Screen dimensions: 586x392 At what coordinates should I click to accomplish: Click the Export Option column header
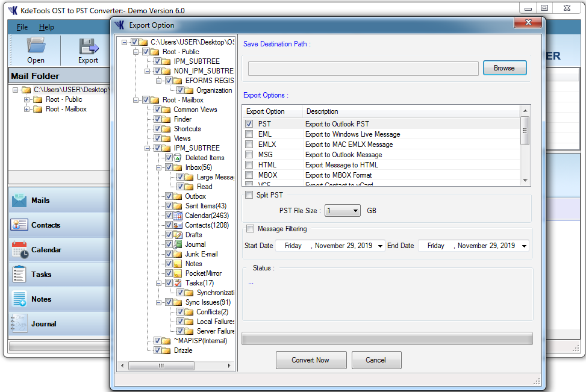[x=272, y=111]
